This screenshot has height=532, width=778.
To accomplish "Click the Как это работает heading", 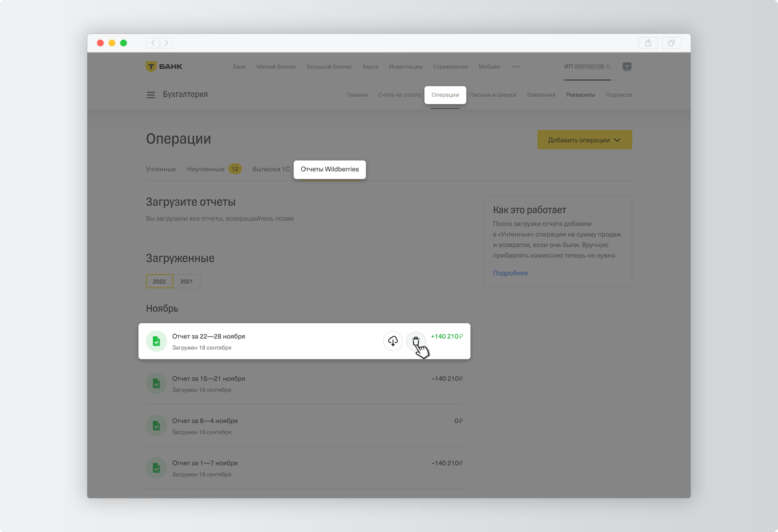I will (x=529, y=210).
